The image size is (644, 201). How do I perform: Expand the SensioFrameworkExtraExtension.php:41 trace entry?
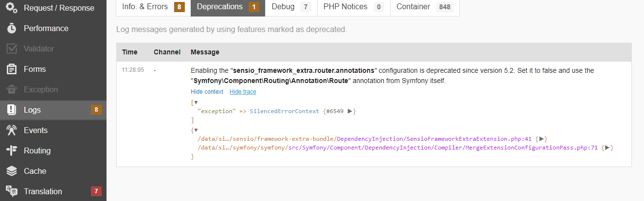(543, 139)
